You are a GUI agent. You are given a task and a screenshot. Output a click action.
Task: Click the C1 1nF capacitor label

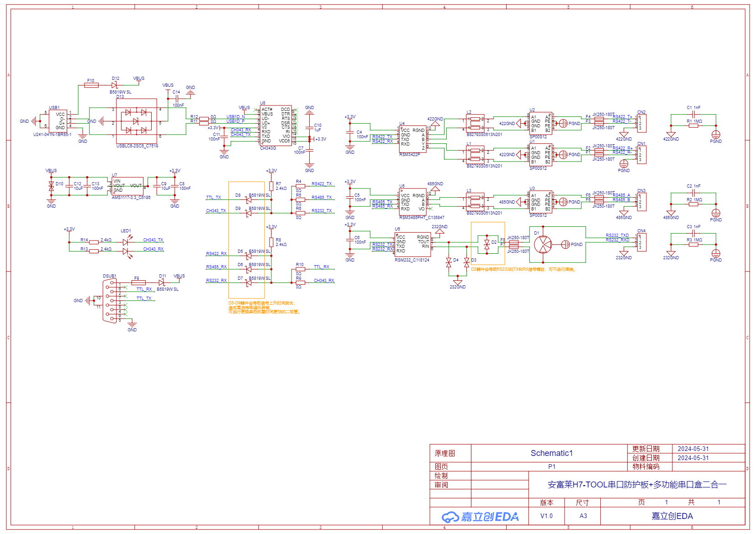pyautogui.click(x=693, y=108)
